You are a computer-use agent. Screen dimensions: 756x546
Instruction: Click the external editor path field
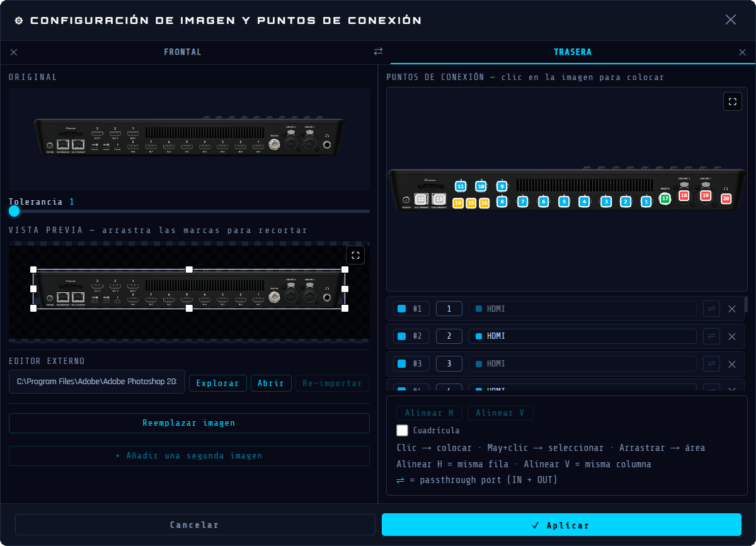coord(97,382)
